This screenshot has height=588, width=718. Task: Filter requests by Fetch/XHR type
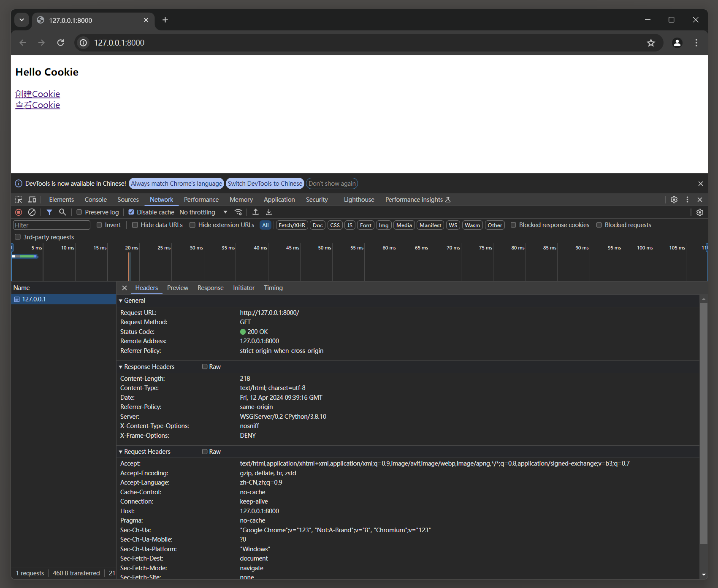292,225
